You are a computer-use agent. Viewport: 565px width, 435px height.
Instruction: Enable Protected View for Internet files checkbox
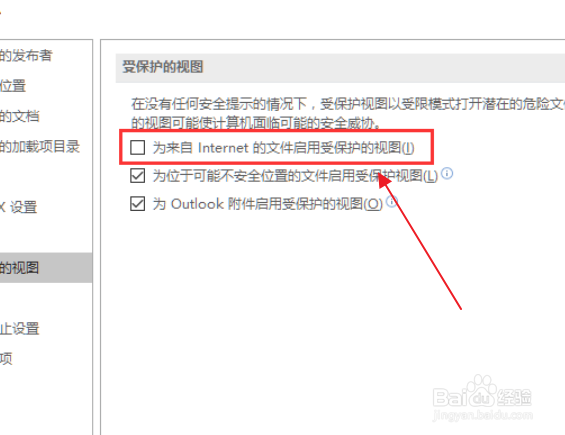[138, 148]
